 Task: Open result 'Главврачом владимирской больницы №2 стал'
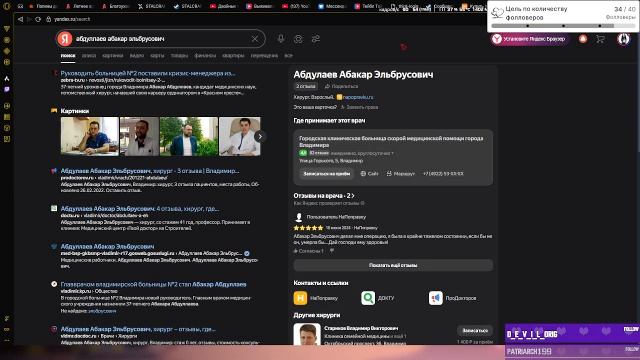point(153,284)
